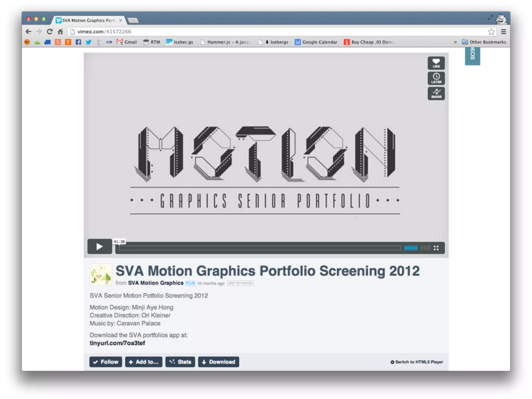Bookmark this page with star icon
The image size is (532, 399).
pyautogui.click(x=491, y=31)
